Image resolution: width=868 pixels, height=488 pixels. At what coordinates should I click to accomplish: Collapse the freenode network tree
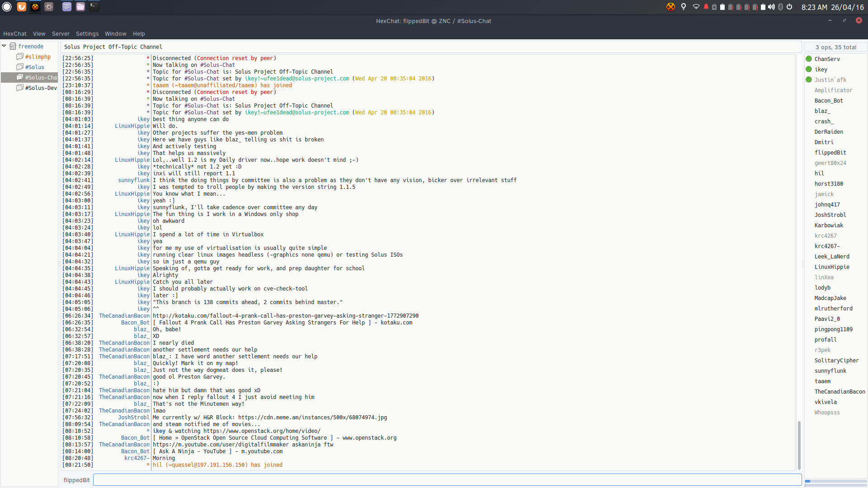(4, 46)
